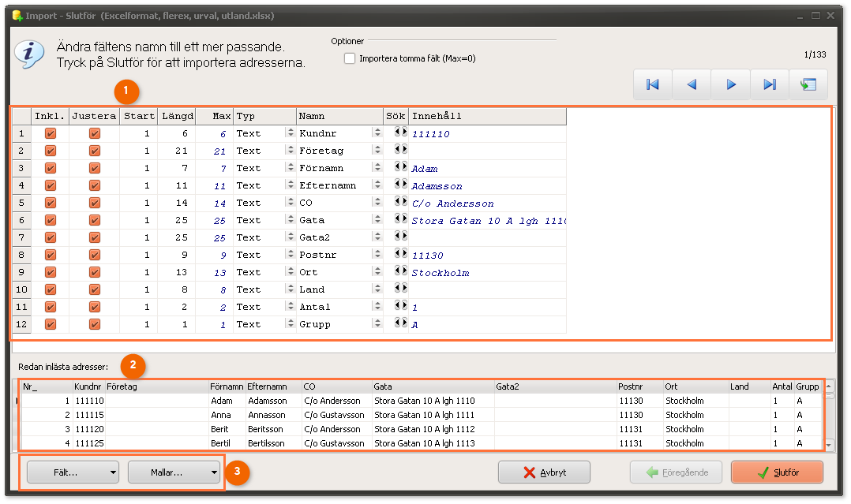Uncheck Justera for Företag row
This screenshot has height=504, width=851.
pos(95,151)
